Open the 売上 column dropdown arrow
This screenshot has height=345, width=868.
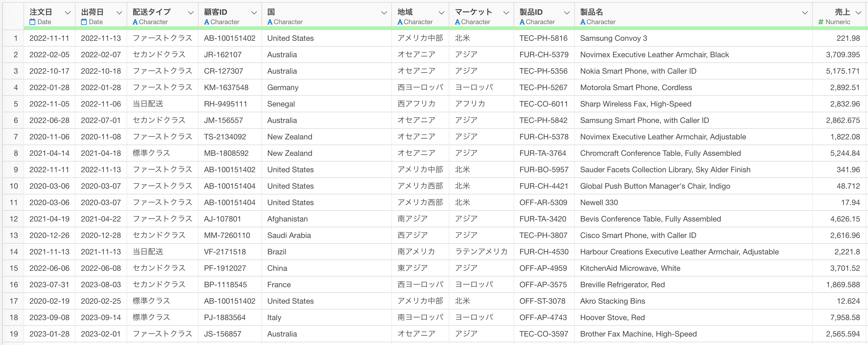click(859, 13)
